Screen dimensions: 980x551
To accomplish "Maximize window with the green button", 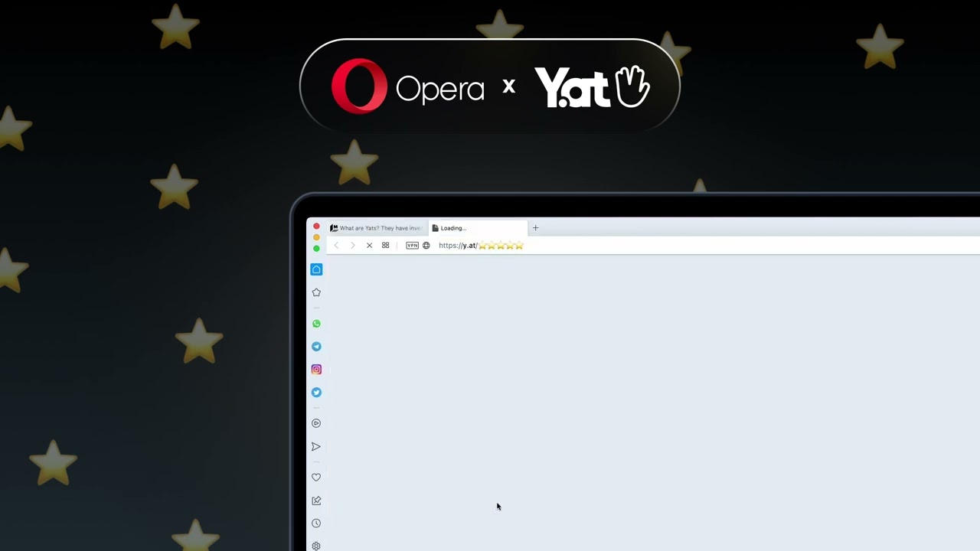I will (316, 249).
